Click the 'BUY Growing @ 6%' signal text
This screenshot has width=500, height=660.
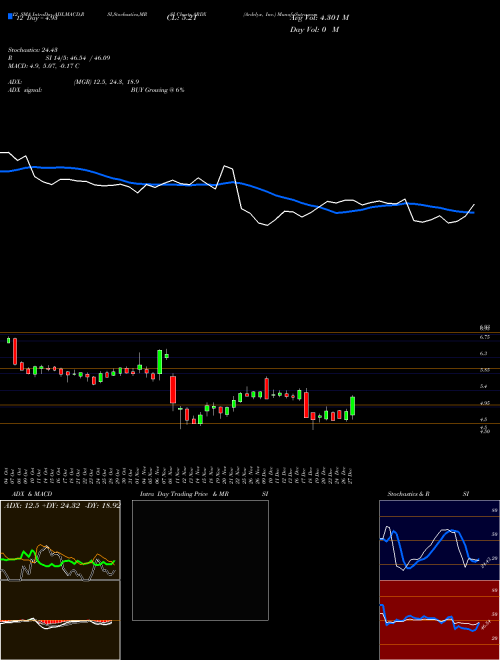pyautogui.click(x=157, y=90)
